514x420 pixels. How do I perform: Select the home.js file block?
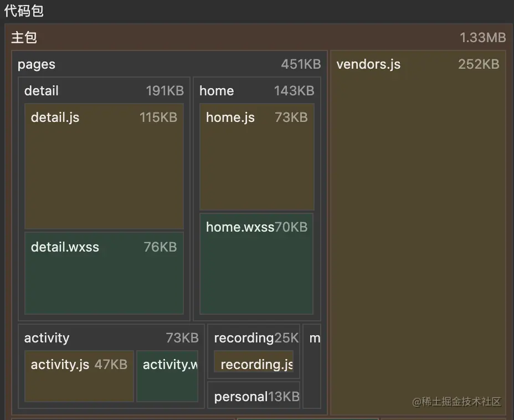pos(257,157)
